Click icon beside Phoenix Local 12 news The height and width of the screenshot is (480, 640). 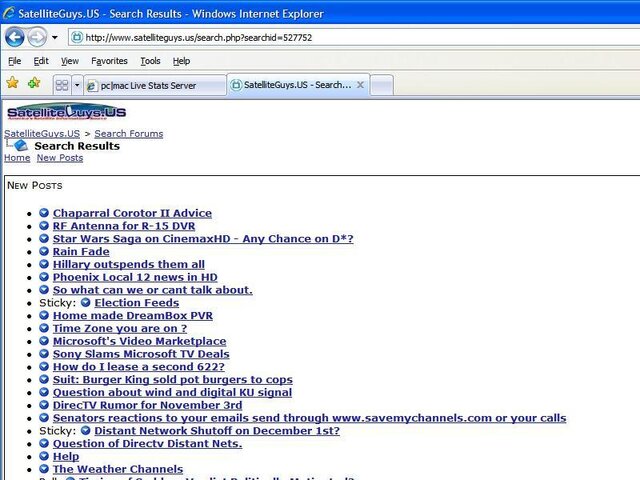click(x=44, y=277)
